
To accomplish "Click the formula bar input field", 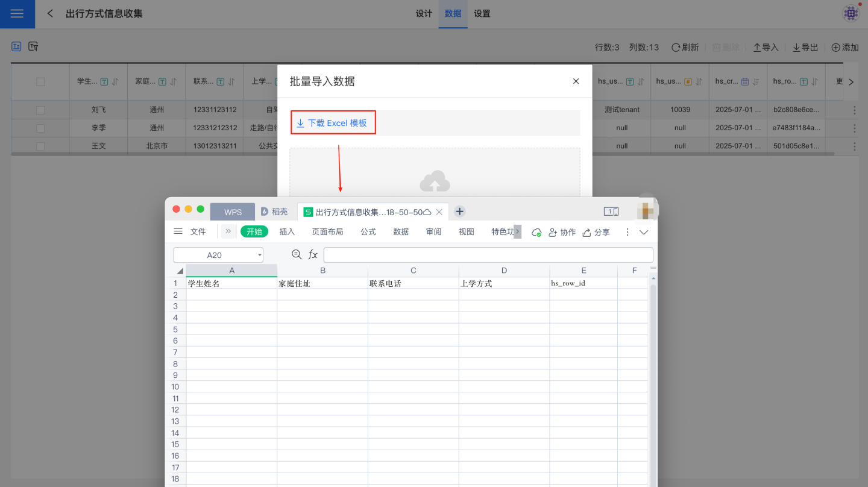I will point(488,255).
